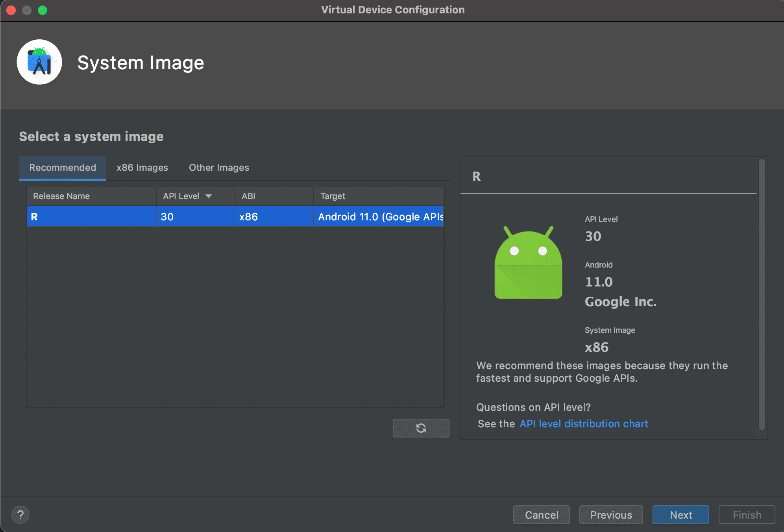Open API level distribution chart link
This screenshot has width=784, height=532.
tap(584, 424)
